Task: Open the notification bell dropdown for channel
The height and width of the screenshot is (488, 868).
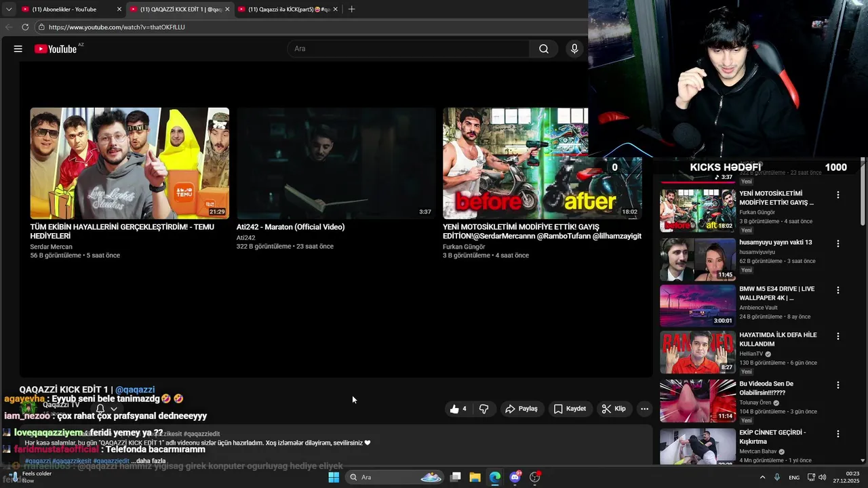Action: 106,409
